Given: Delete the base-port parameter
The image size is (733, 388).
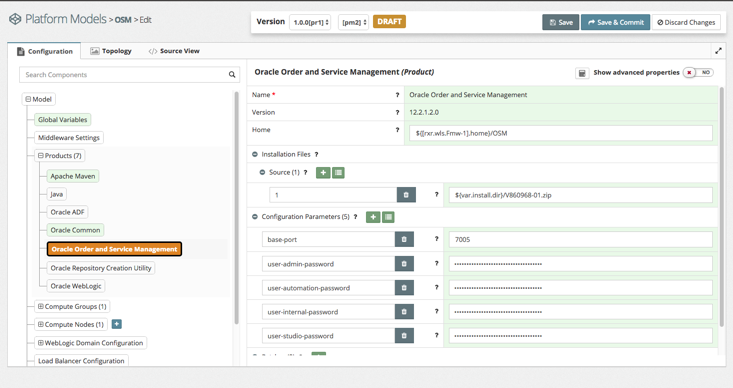Looking at the screenshot, I should pyautogui.click(x=404, y=239).
